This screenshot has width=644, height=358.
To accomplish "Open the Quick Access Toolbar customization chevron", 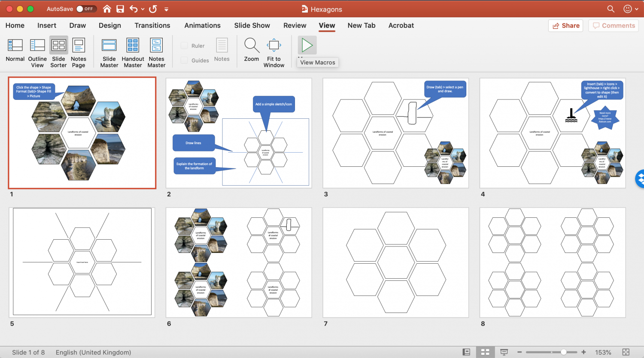I will point(167,9).
